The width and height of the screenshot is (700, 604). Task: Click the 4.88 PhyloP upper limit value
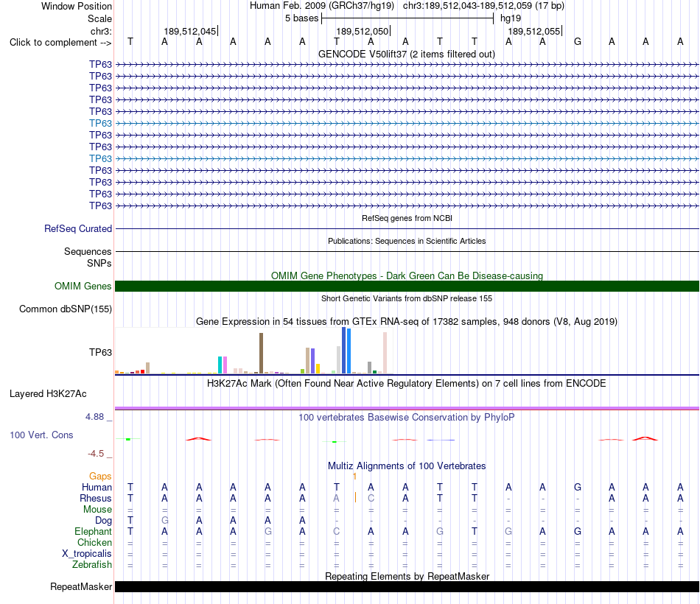click(94, 417)
